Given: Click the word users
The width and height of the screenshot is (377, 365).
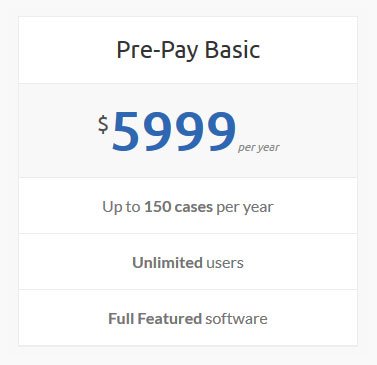Looking at the screenshot, I should [225, 263].
